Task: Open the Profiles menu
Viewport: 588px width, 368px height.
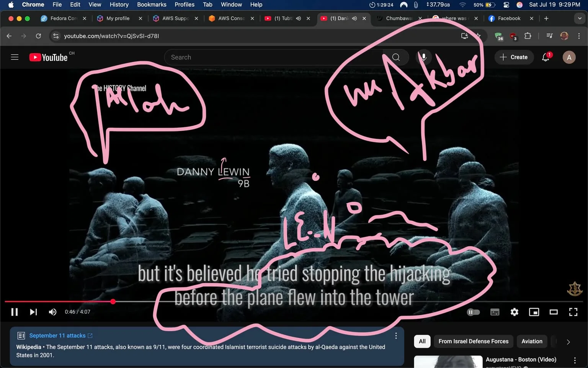Action: (185, 5)
